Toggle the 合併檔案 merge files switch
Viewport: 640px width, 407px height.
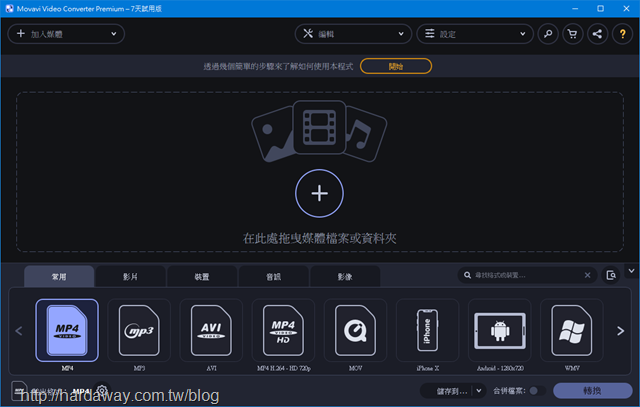tap(537, 391)
